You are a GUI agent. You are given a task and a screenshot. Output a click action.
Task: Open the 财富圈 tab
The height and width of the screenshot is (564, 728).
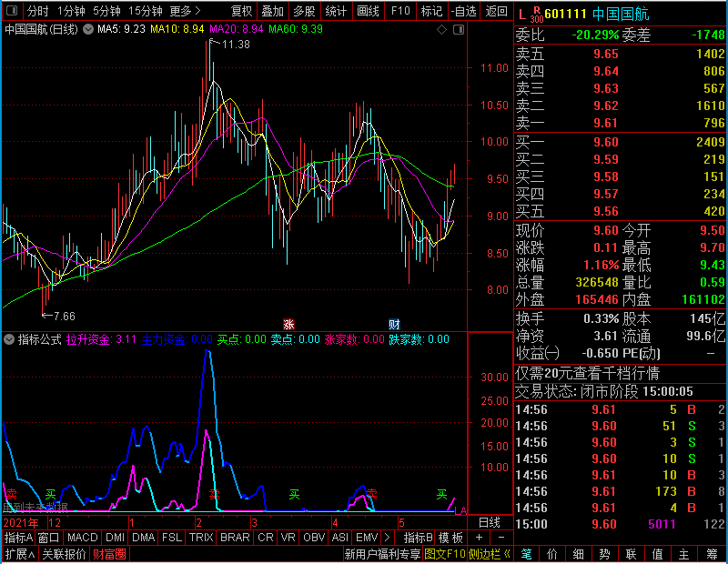[x=109, y=554]
